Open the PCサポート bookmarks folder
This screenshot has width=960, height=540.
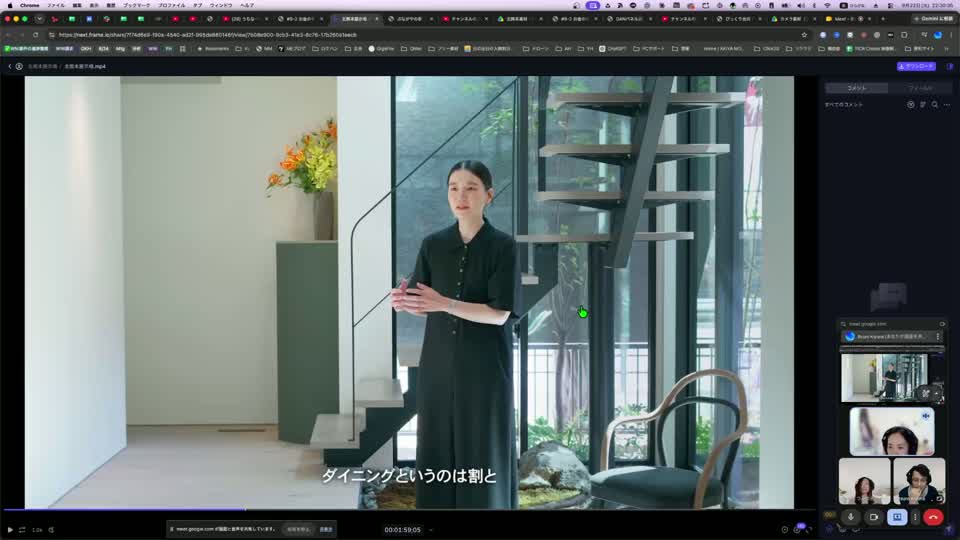[649, 48]
